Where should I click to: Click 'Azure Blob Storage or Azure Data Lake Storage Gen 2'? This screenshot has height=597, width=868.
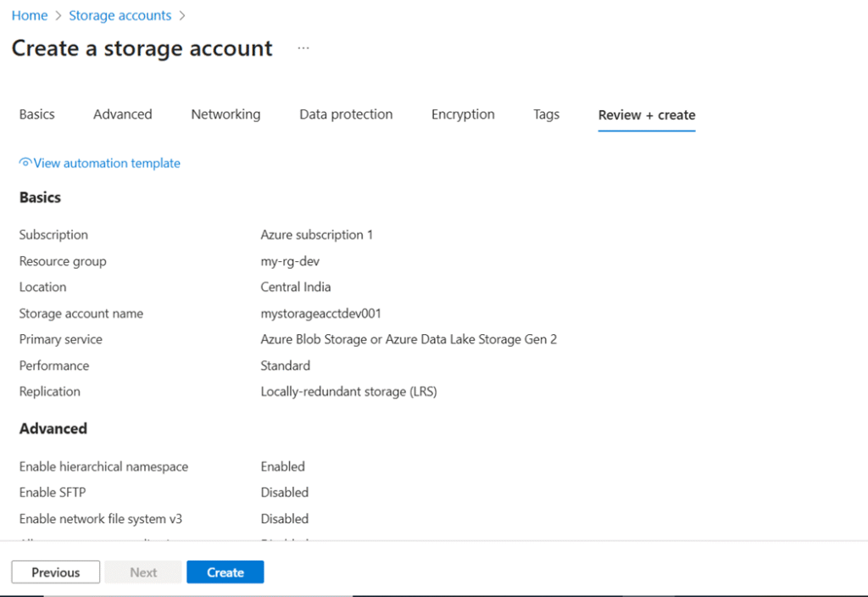(409, 339)
